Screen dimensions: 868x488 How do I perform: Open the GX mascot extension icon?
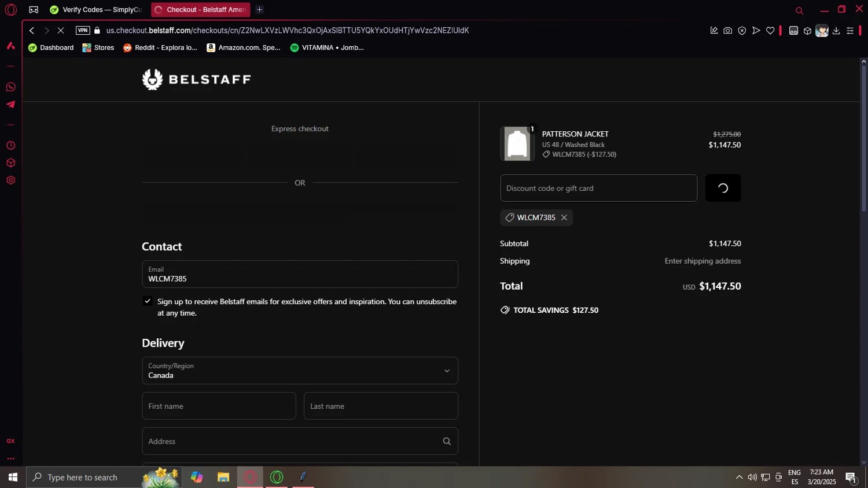click(793, 31)
